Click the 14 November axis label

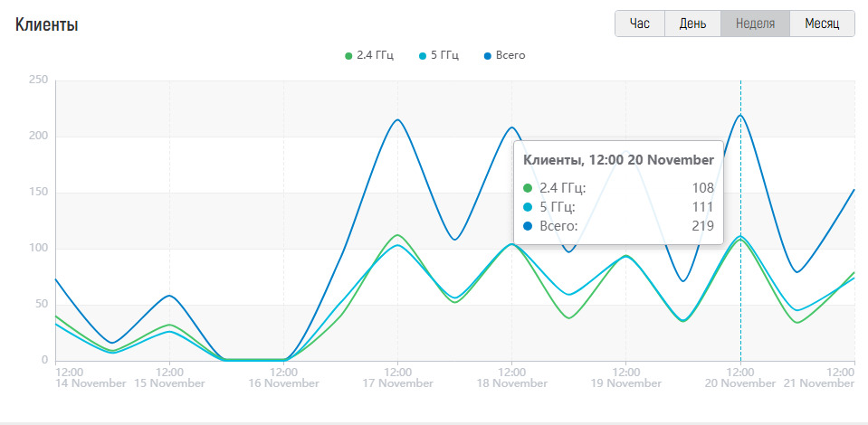coord(91,382)
